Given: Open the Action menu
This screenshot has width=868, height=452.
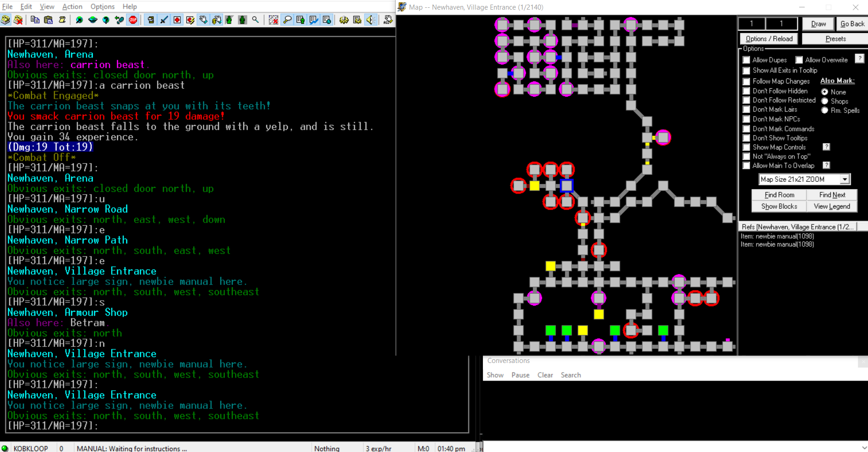Looking at the screenshot, I should click(72, 6).
